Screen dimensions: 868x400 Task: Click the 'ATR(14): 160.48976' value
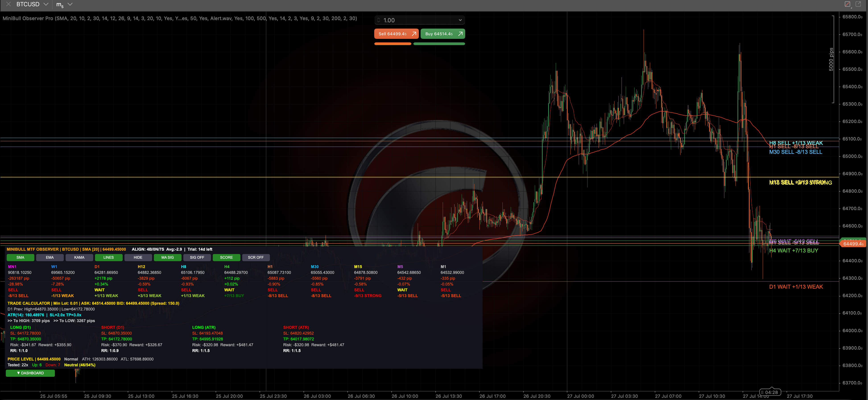coord(26,315)
